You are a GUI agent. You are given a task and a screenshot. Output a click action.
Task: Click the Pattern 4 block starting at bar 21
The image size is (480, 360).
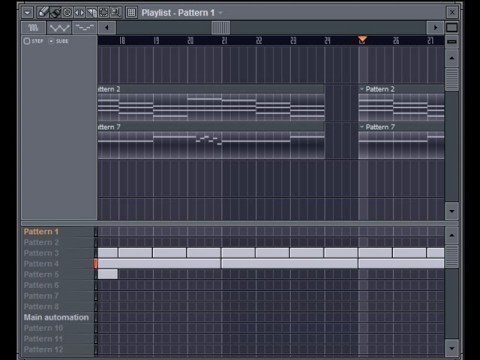[290, 264]
